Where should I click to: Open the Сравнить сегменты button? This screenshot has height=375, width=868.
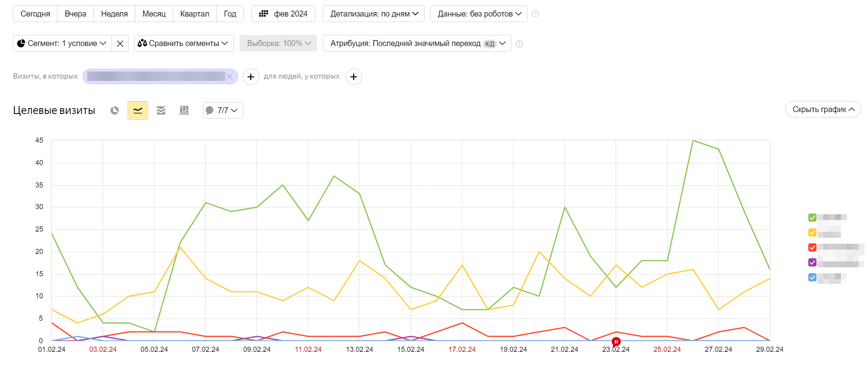click(x=184, y=44)
